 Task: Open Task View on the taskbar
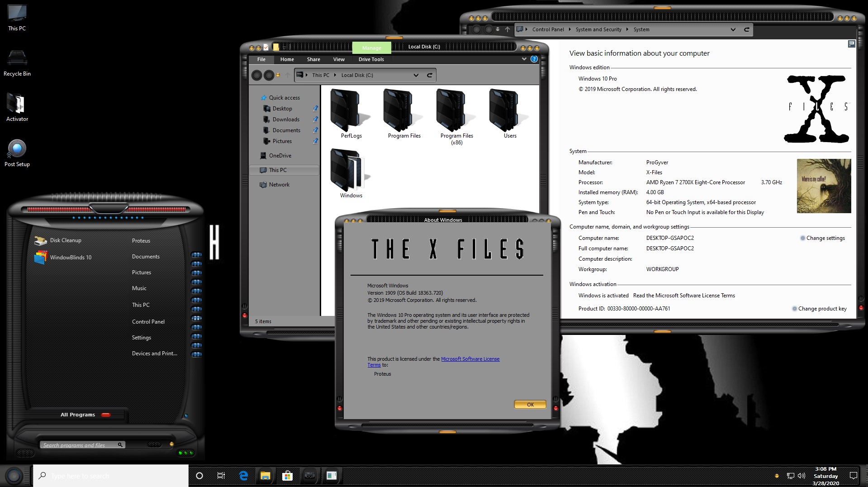(x=221, y=476)
